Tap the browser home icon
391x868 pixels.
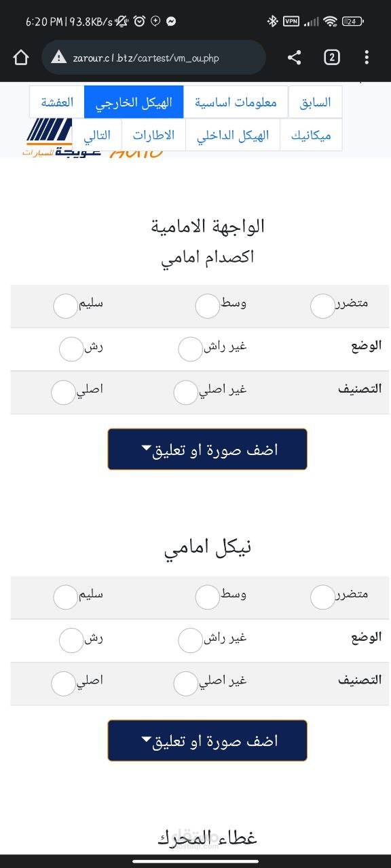click(21, 58)
